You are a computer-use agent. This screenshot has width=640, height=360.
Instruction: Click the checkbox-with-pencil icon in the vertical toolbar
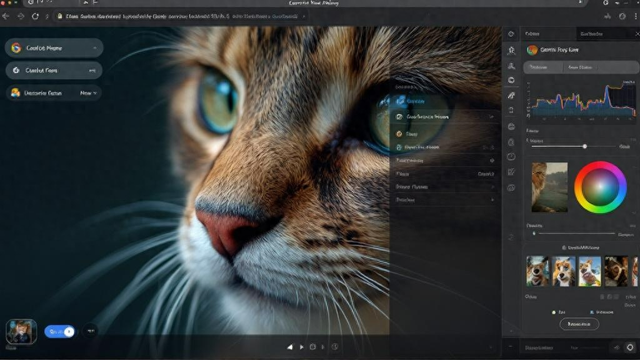coord(511,172)
